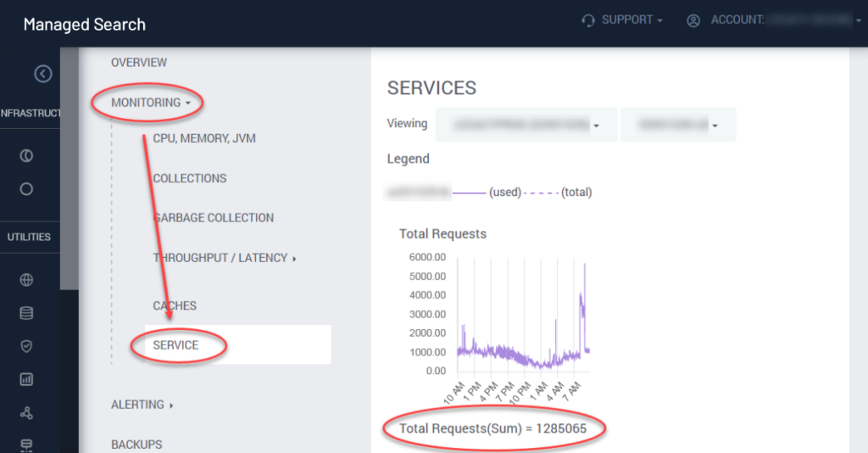868x453 pixels.
Task: Open the second Viewing node dropdown
Action: (678, 125)
